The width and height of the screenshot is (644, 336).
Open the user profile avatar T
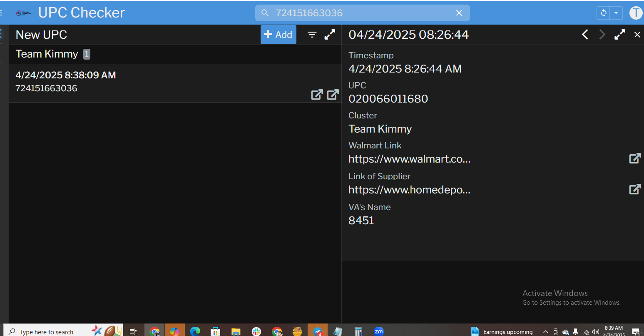(635, 13)
